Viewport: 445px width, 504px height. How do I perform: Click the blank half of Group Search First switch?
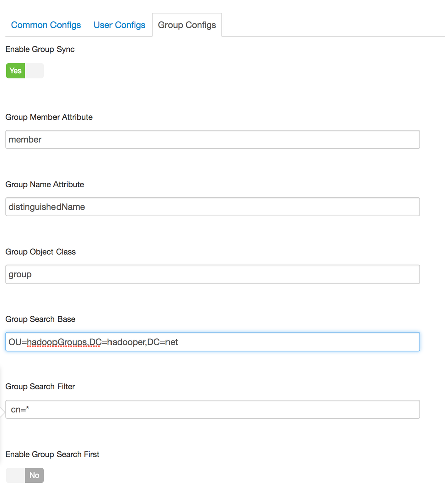[15, 475]
